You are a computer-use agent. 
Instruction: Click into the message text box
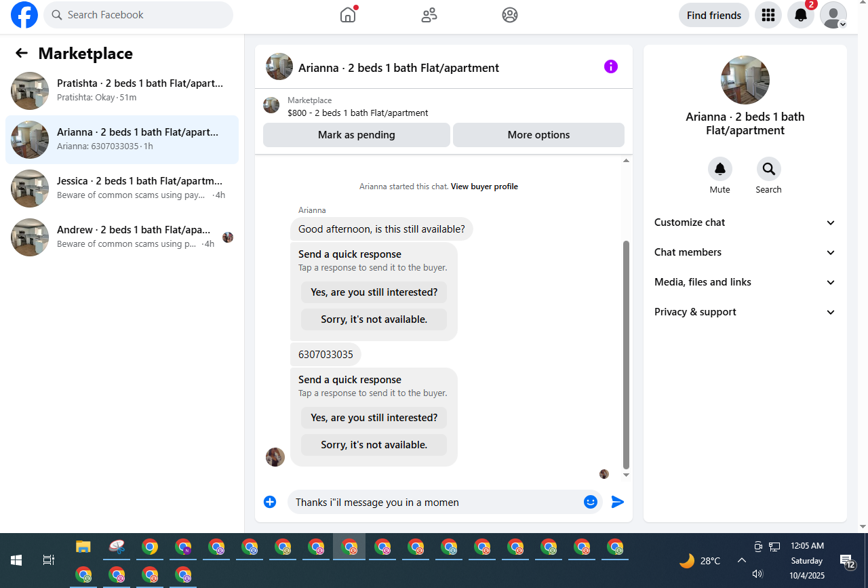[435, 502]
